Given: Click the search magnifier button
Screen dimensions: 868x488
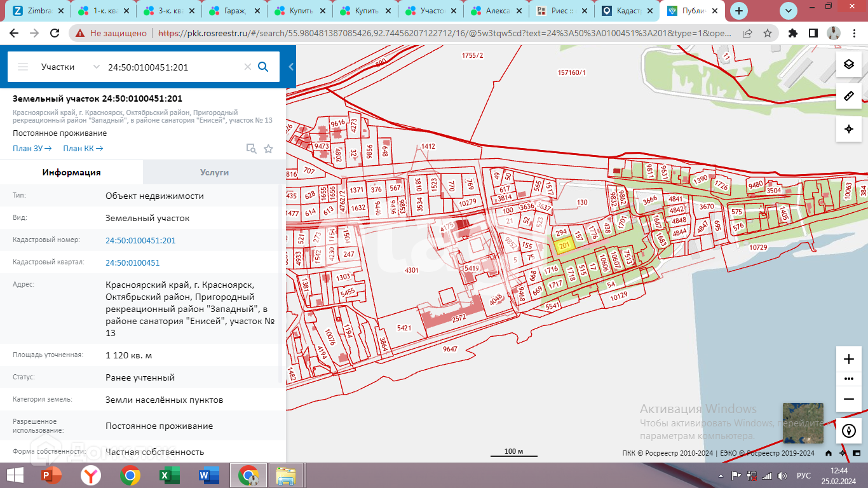Looking at the screenshot, I should 263,67.
